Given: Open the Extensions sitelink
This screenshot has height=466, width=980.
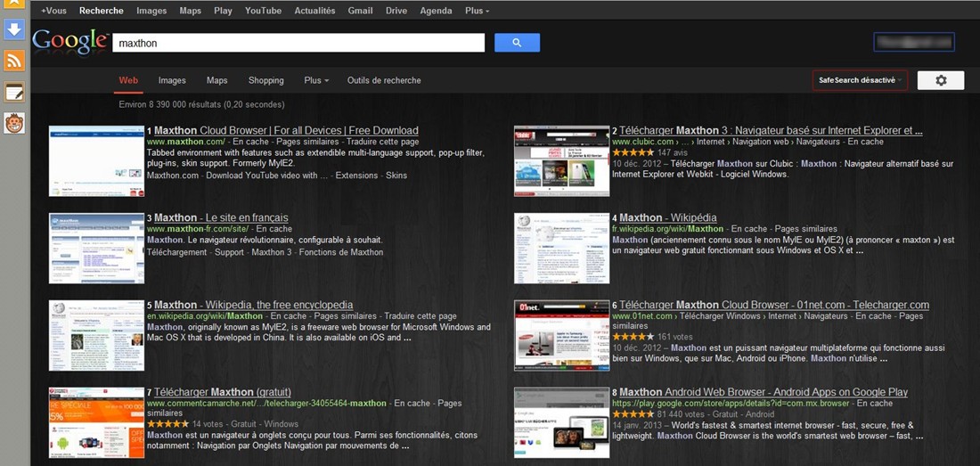Looking at the screenshot, I should (356, 176).
